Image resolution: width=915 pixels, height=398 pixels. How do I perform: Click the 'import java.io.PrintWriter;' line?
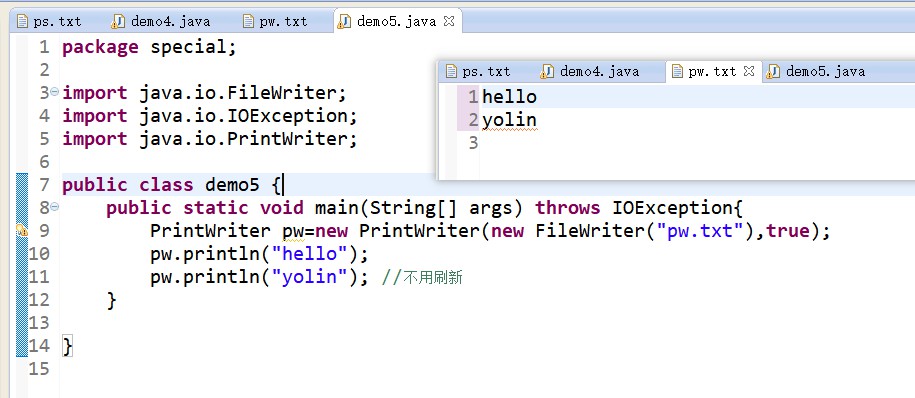[x=209, y=138]
